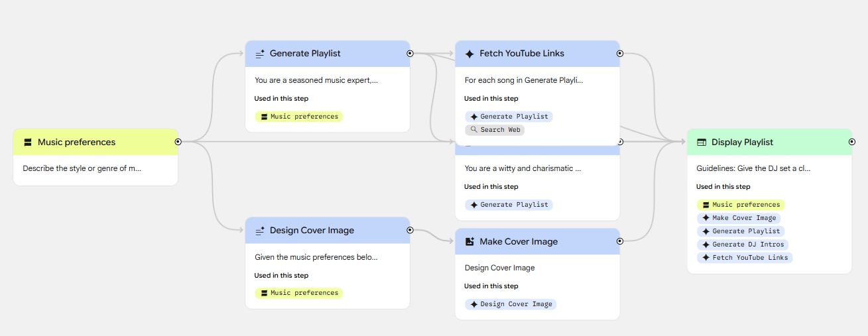
Task: Click Fetch YouTube Links chip in Display Playlist
Action: click(x=745, y=258)
